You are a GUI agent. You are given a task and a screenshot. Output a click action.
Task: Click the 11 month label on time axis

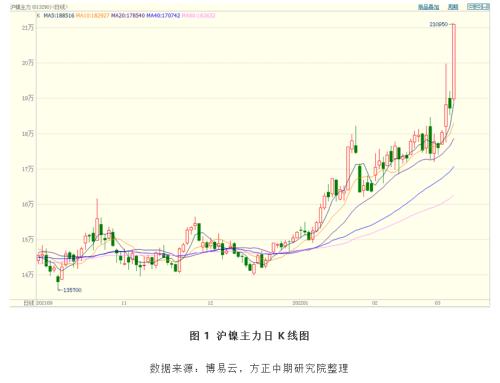point(124,303)
